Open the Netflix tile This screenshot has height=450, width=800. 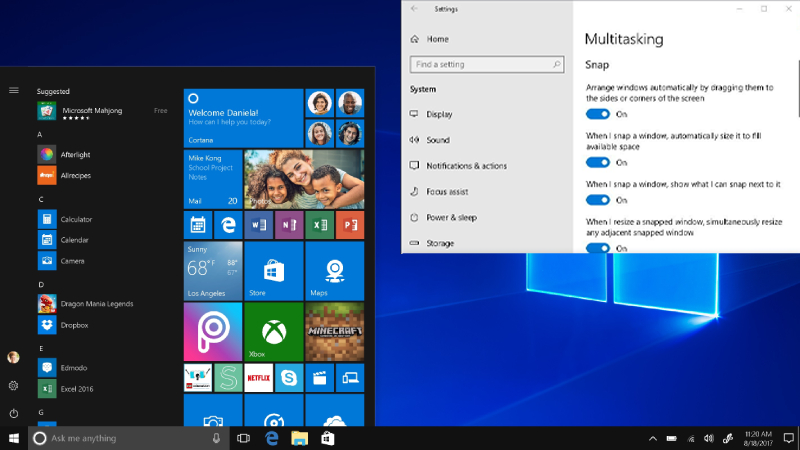(x=259, y=378)
